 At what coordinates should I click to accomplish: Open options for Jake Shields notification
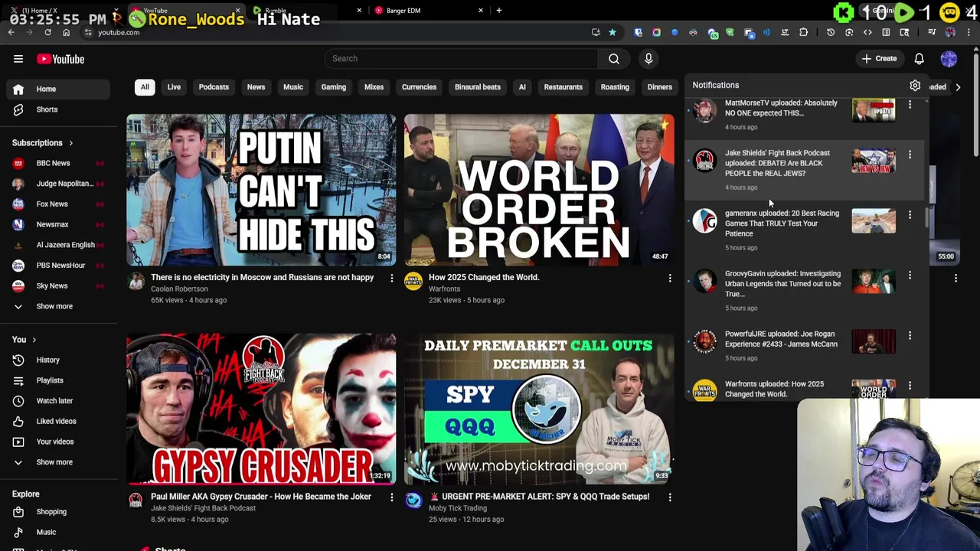coord(910,155)
